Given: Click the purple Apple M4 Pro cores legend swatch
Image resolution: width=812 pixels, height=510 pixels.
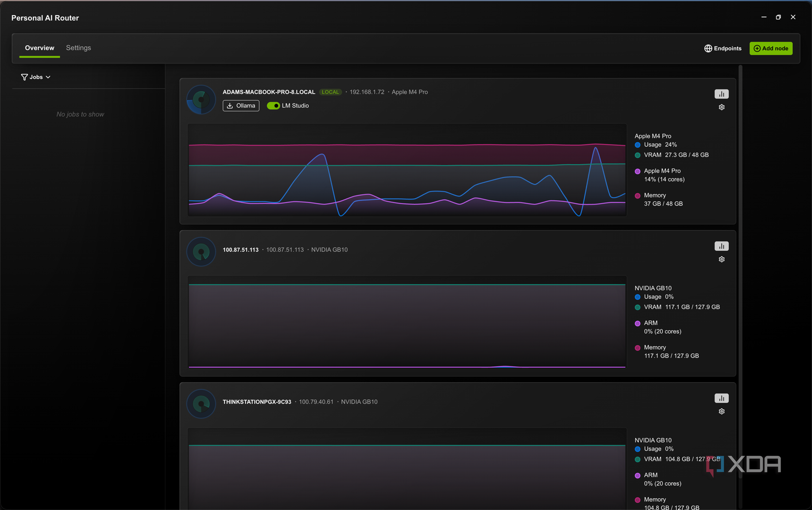Looking at the screenshot, I should tap(638, 172).
